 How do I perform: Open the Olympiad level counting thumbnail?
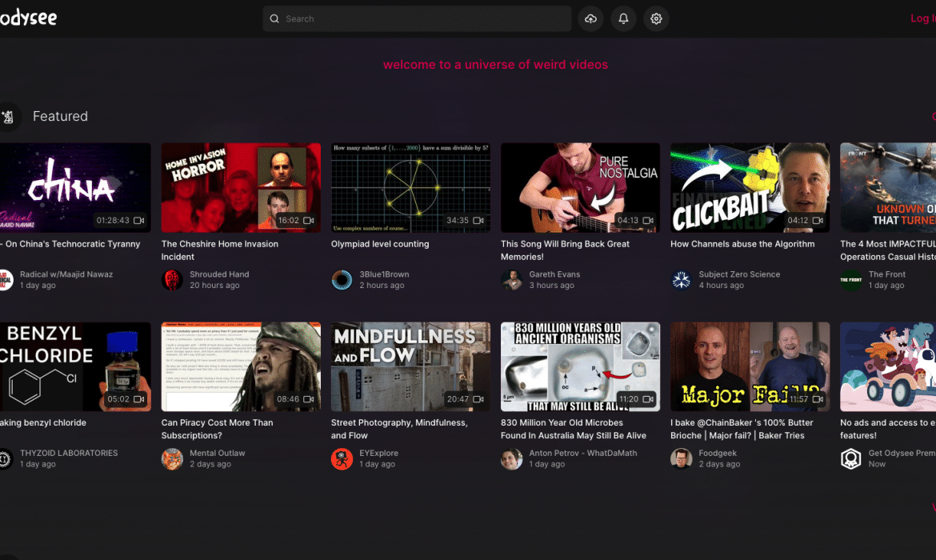coord(410,187)
